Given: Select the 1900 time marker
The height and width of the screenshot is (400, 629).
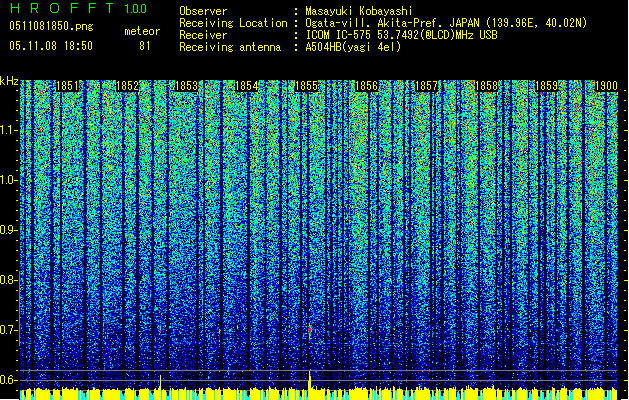Looking at the screenshot, I should coord(605,87).
